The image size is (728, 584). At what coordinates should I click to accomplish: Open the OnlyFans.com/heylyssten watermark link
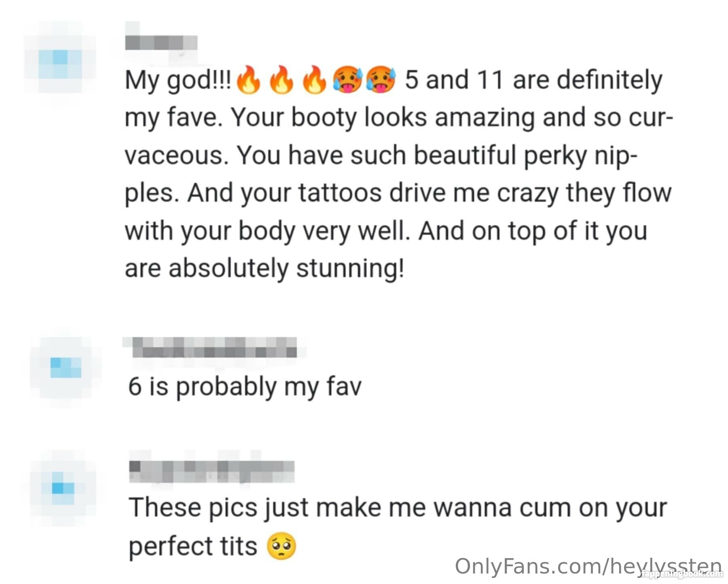(x=588, y=566)
